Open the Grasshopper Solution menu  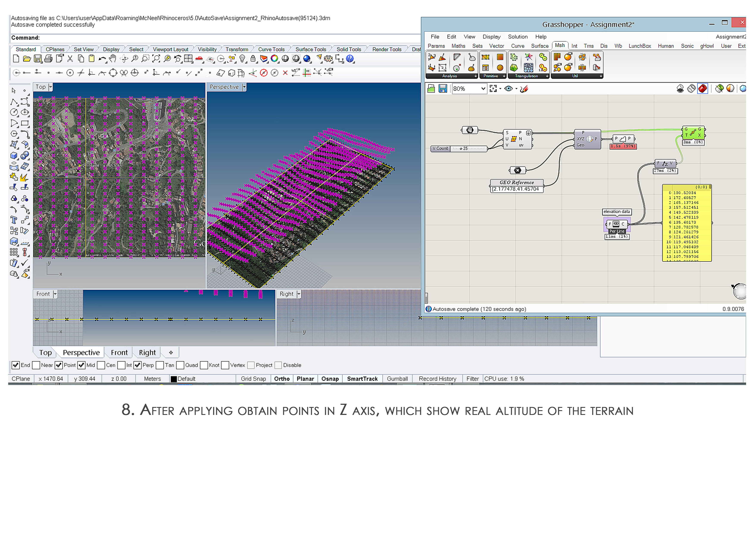517,37
